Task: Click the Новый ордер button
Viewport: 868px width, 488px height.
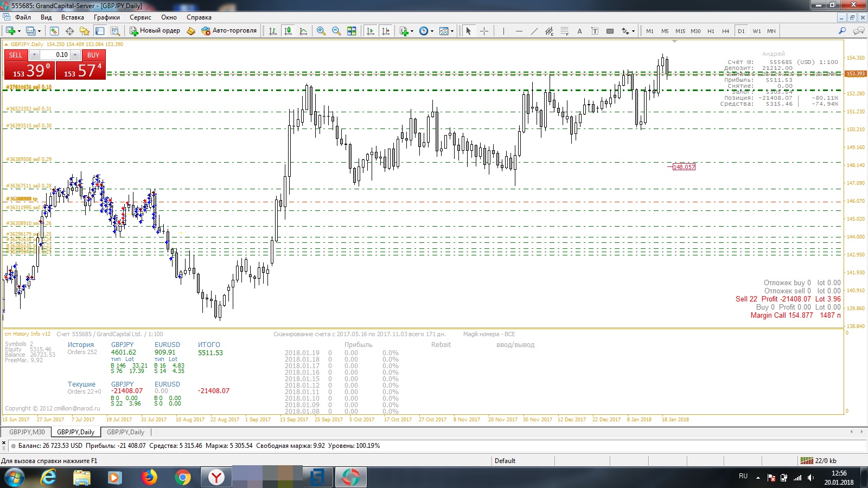Action: click(x=155, y=31)
